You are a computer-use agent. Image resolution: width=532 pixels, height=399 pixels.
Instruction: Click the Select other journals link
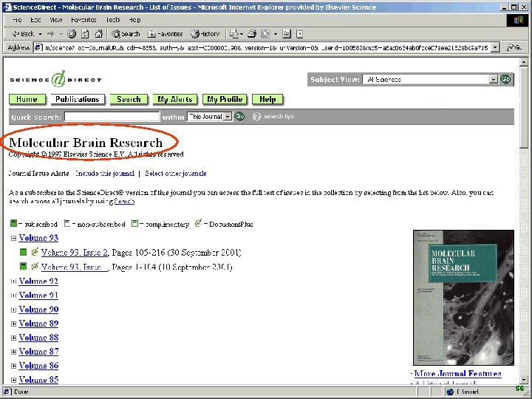pos(176,174)
